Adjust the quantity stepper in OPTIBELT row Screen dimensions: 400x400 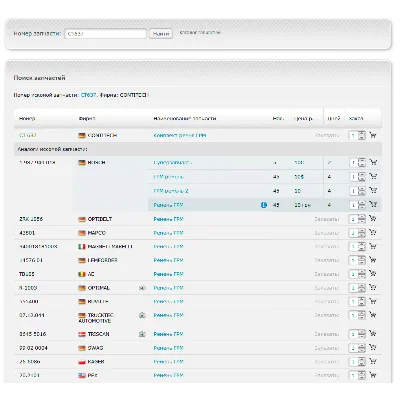[362, 219]
